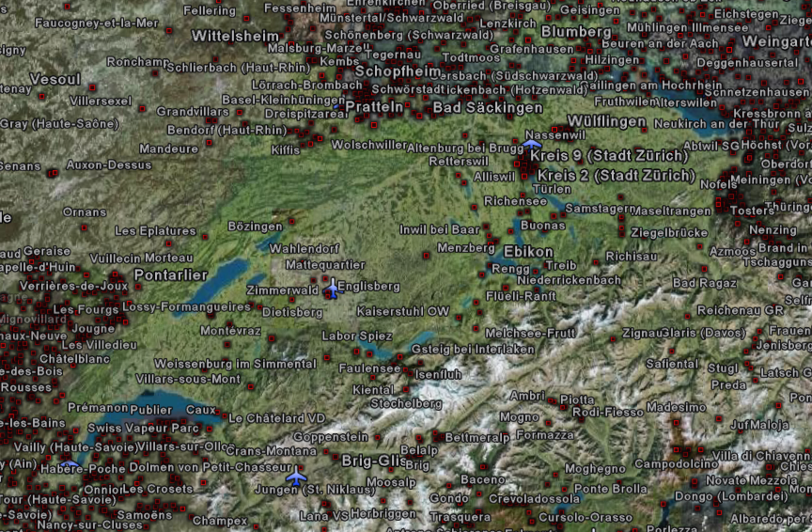Click the airplane icon below Nassenwil
The width and height of the screenshot is (812, 532).
(x=532, y=144)
